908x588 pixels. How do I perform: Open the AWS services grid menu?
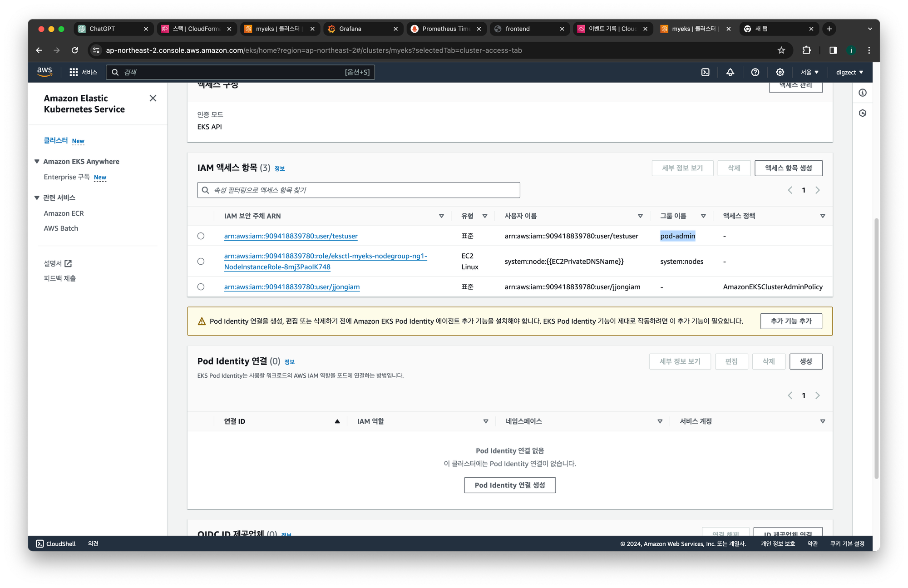click(74, 72)
